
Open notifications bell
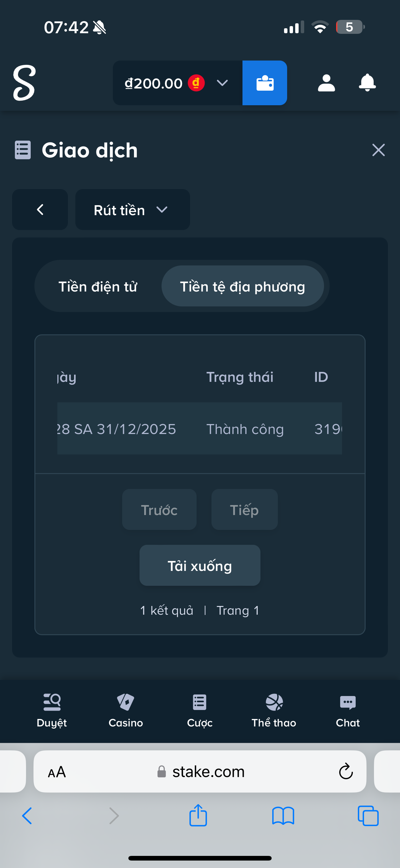click(x=367, y=83)
